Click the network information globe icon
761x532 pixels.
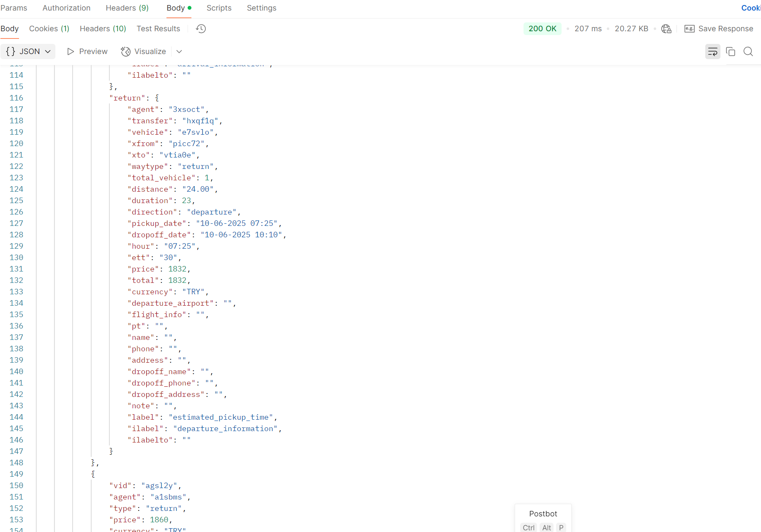click(x=666, y=29)
